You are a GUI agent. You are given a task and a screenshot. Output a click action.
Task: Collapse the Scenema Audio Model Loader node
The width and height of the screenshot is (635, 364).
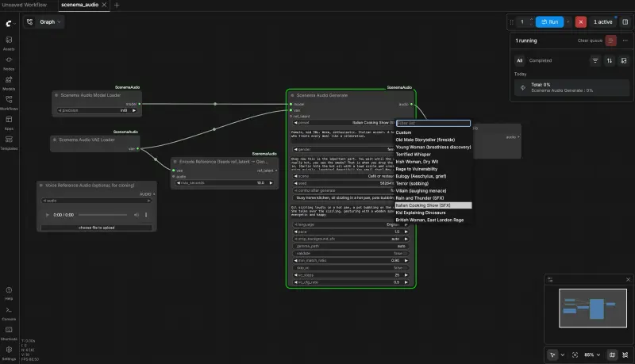(56, 95)
